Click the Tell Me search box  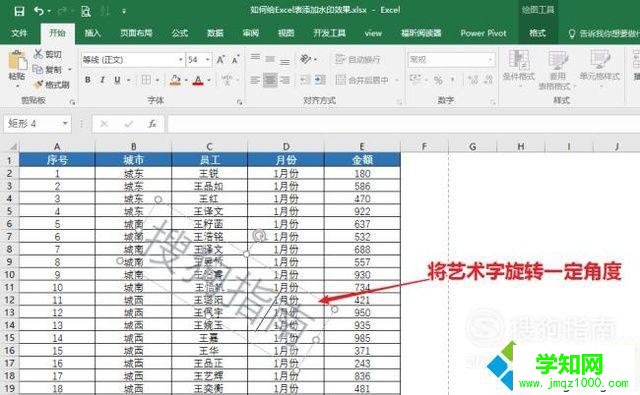pos(604,33)
